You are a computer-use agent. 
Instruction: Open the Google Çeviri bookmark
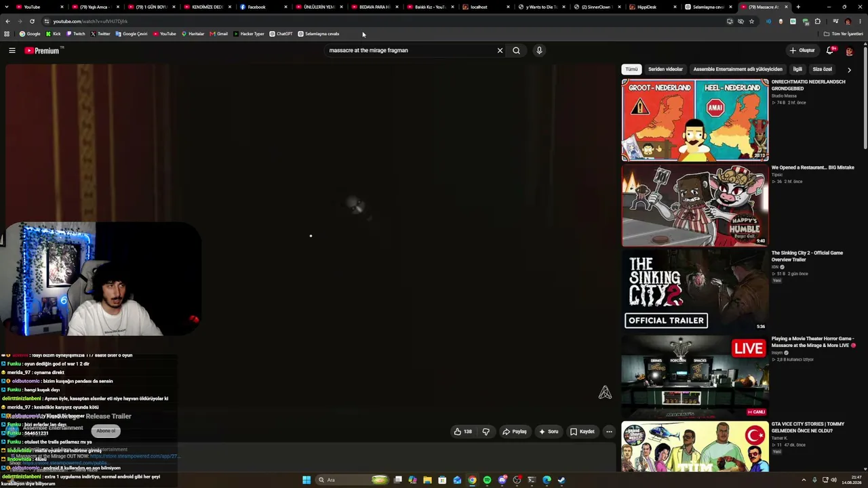[x=132, y=34]
